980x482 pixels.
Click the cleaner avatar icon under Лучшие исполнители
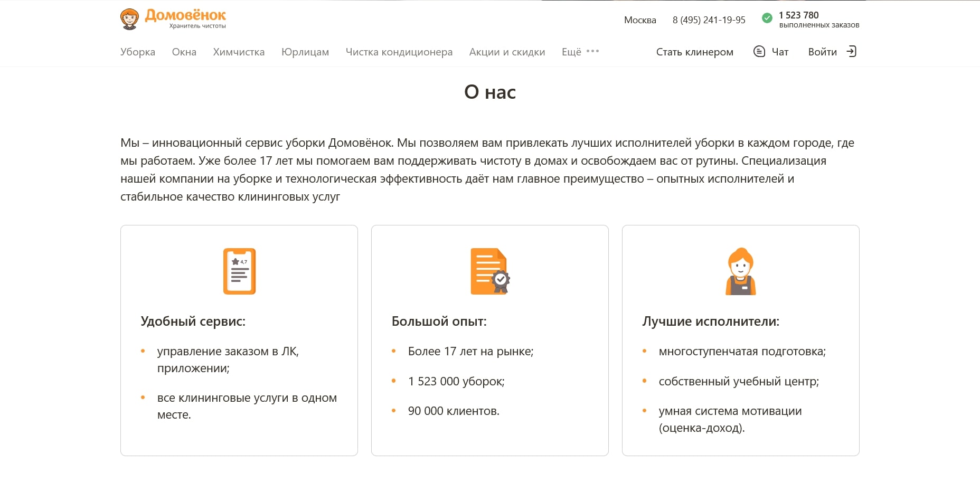740,271
